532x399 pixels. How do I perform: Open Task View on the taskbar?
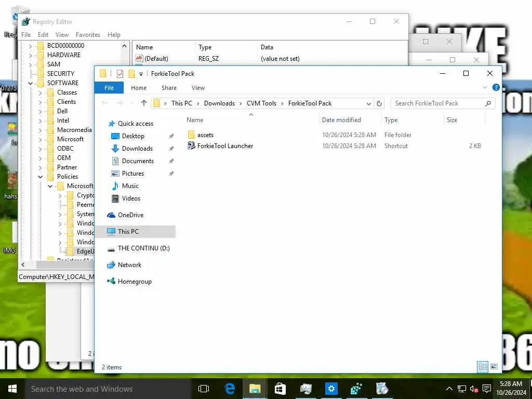coord(204,389)
